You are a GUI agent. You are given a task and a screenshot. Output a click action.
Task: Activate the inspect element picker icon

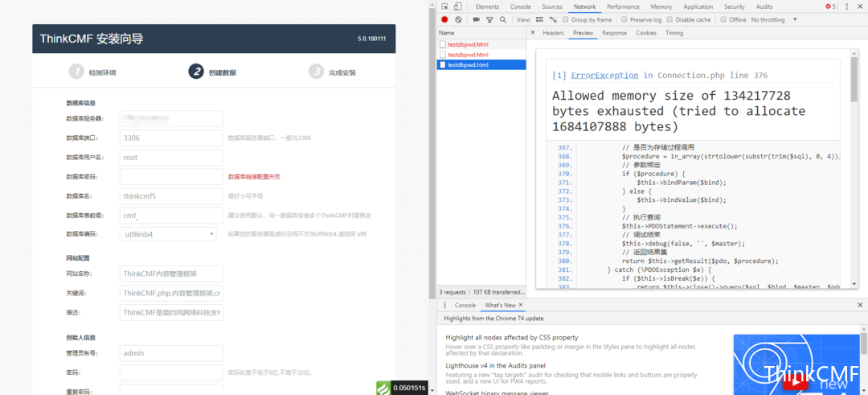click(x=445, y=6)
